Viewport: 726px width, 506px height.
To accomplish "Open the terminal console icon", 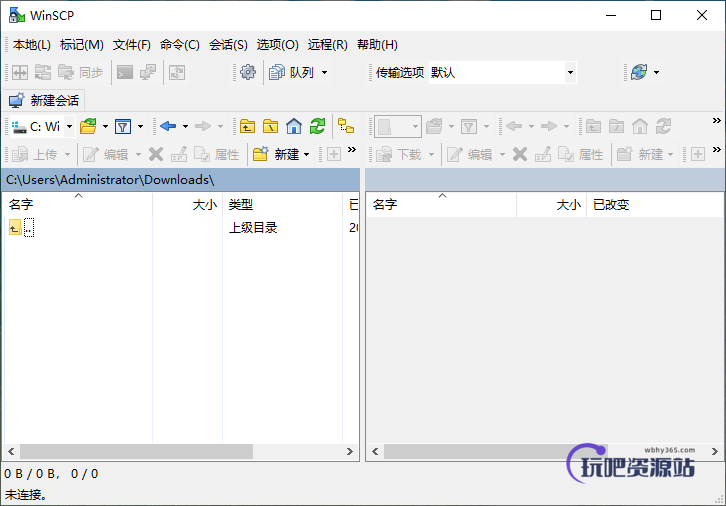I will [125, 72].
